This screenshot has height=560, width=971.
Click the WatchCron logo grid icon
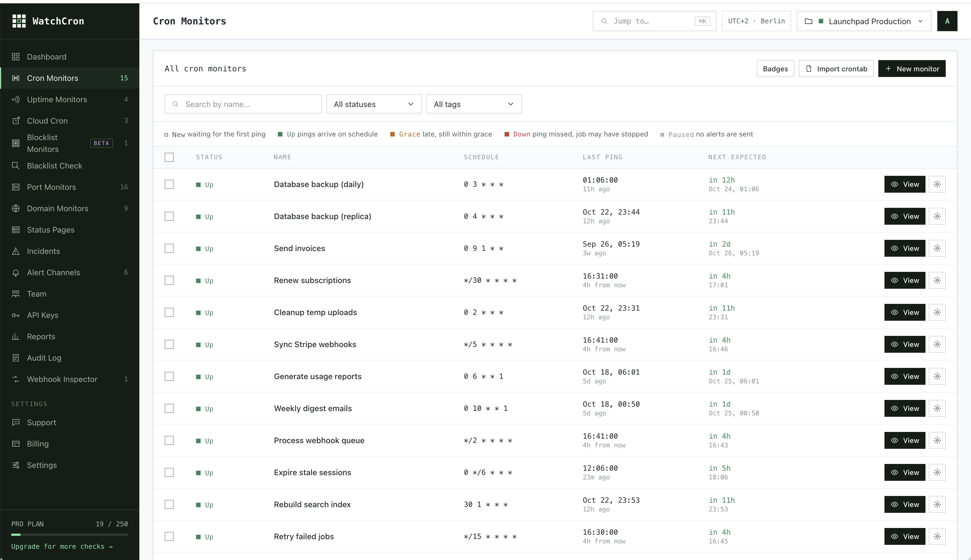pyautogui.click(x=19, y=21)
